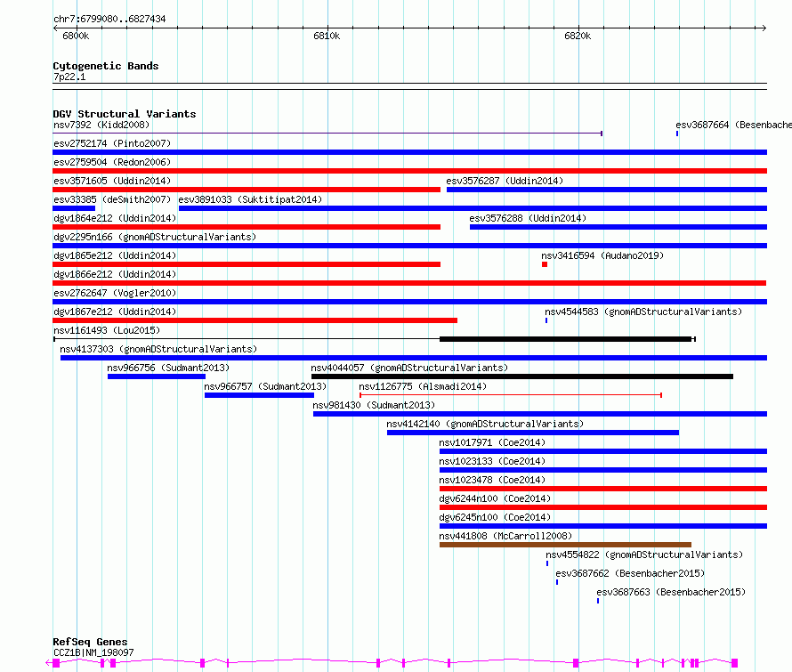
Task: Click the small blue esv3687662 variant tick
Action: (x=557, y=582)
